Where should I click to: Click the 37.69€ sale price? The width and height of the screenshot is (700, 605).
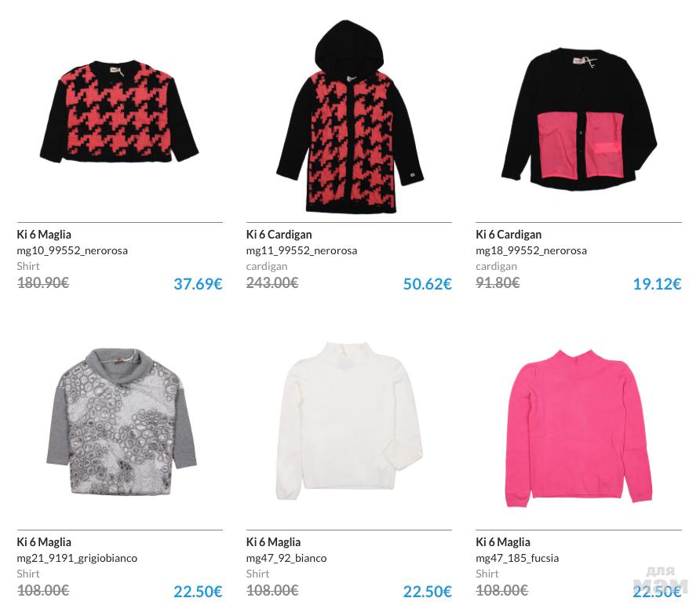(198, 283)
